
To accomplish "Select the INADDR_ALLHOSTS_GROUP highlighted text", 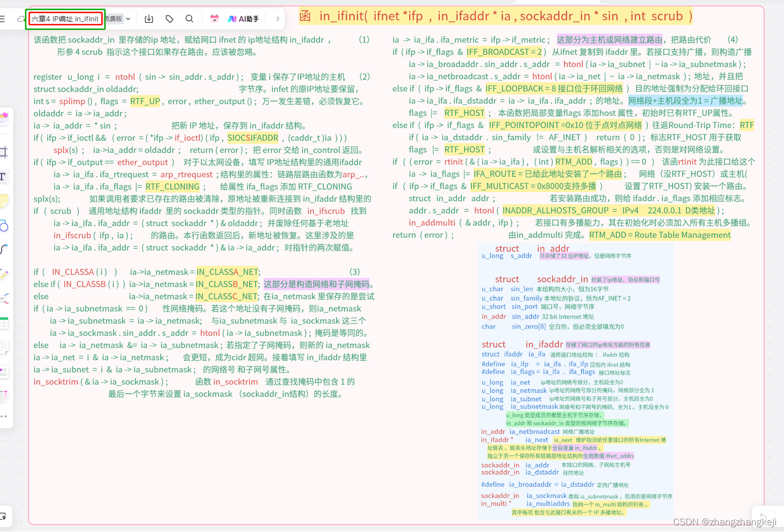I will pyautogui.click(x=609, y=210).
